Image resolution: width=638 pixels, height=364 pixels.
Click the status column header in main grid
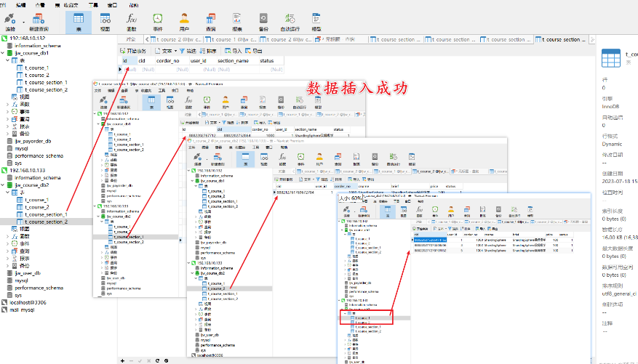click(271, 61)
